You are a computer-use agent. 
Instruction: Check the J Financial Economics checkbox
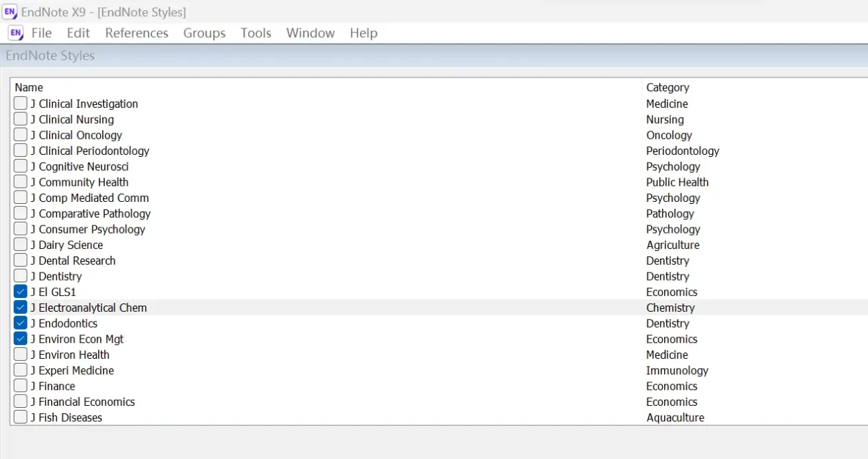[x=21, y=401]
